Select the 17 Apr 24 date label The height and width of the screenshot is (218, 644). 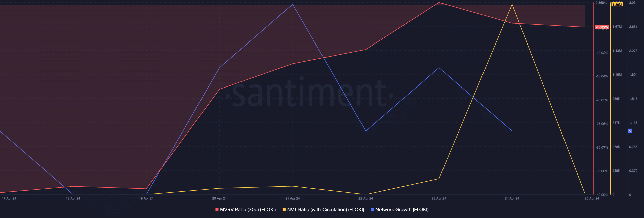tap(9, 198)
